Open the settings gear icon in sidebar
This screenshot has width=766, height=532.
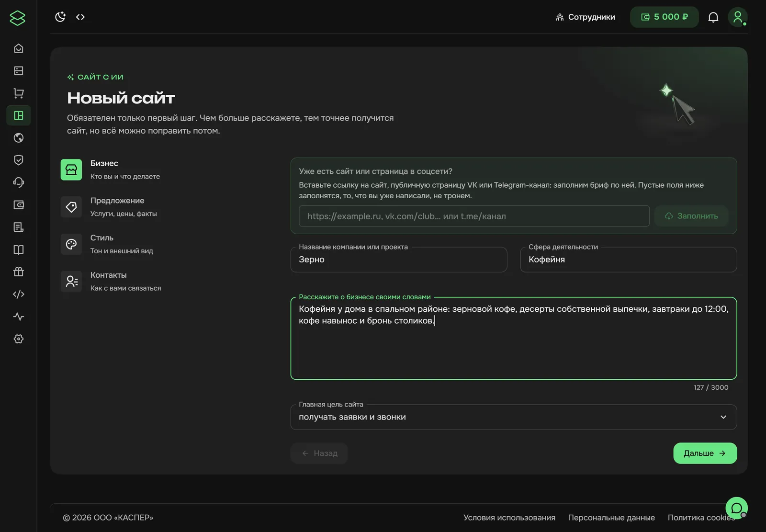pyautogui.click(x=19, y=339)
